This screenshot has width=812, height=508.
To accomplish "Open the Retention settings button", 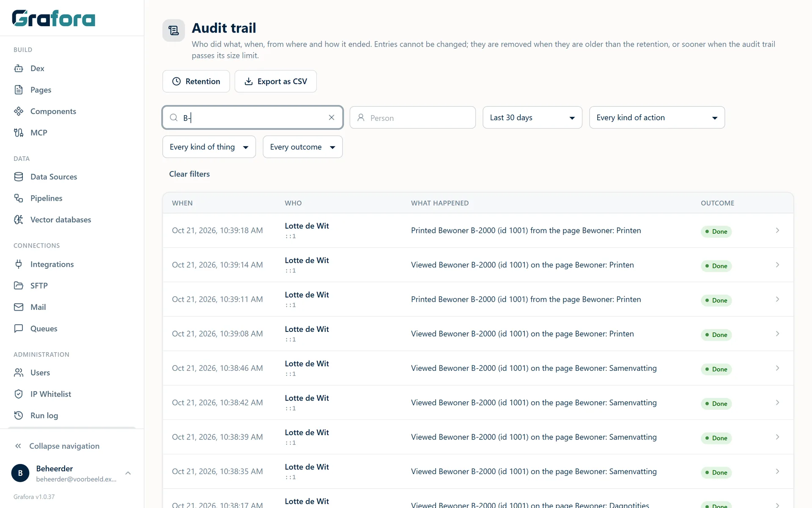I will coord(196,81).
